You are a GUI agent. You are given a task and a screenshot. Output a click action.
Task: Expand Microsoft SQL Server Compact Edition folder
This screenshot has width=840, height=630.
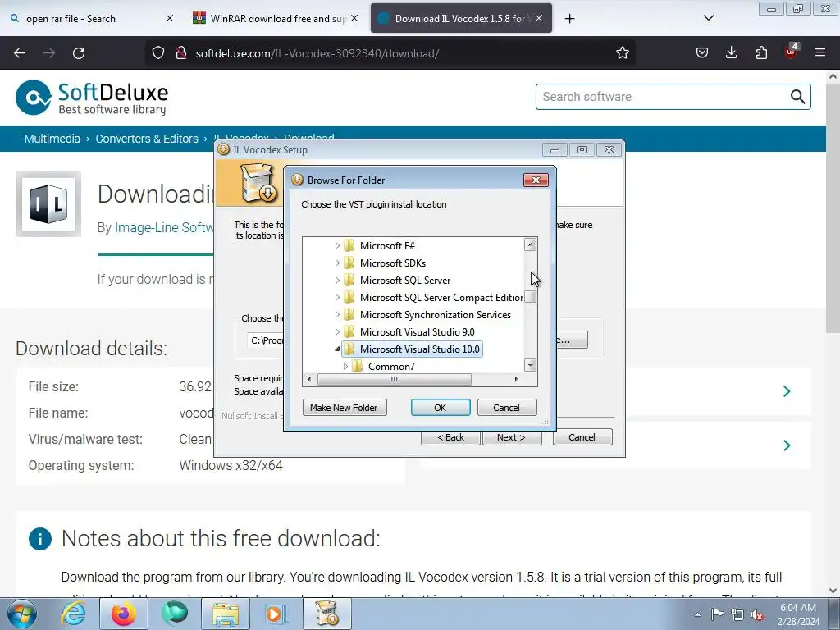[x=337, y=297]
